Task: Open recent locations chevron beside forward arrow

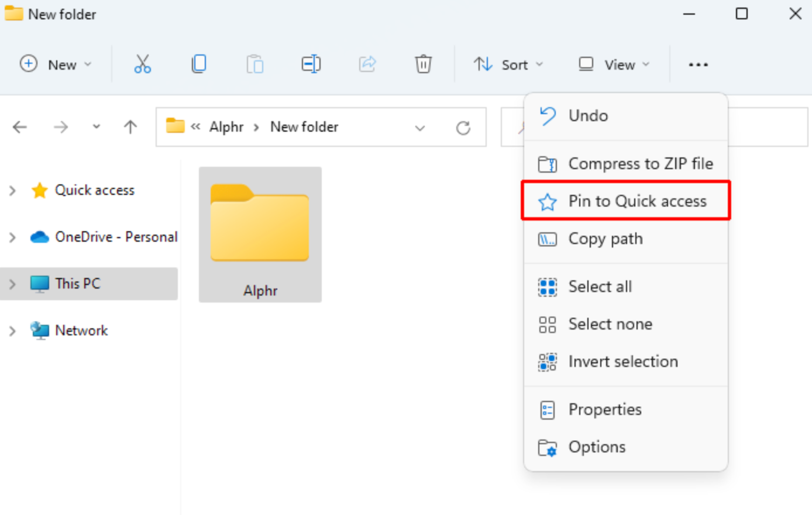Action: tap(96, 127)
